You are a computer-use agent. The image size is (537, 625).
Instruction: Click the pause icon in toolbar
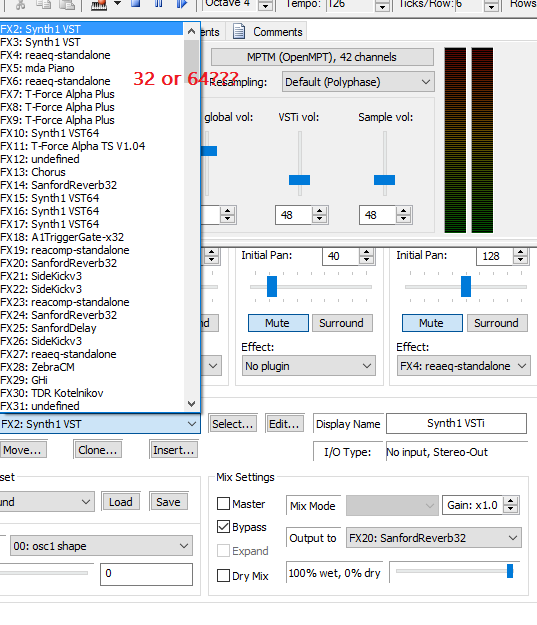coord(158,4)
